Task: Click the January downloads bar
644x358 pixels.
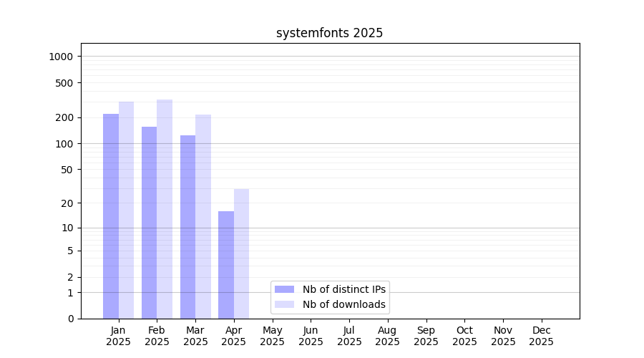Action: pyautogui.click(x=126, y=210)
